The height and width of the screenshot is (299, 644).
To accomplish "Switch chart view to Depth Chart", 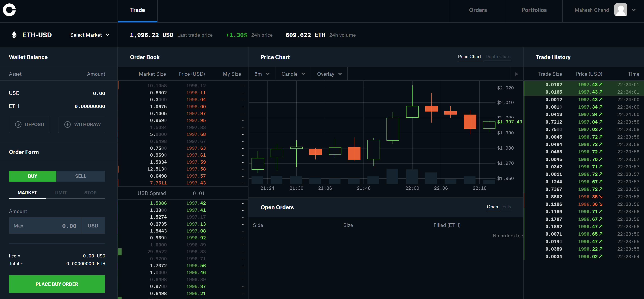I will [x=498, y=57].
